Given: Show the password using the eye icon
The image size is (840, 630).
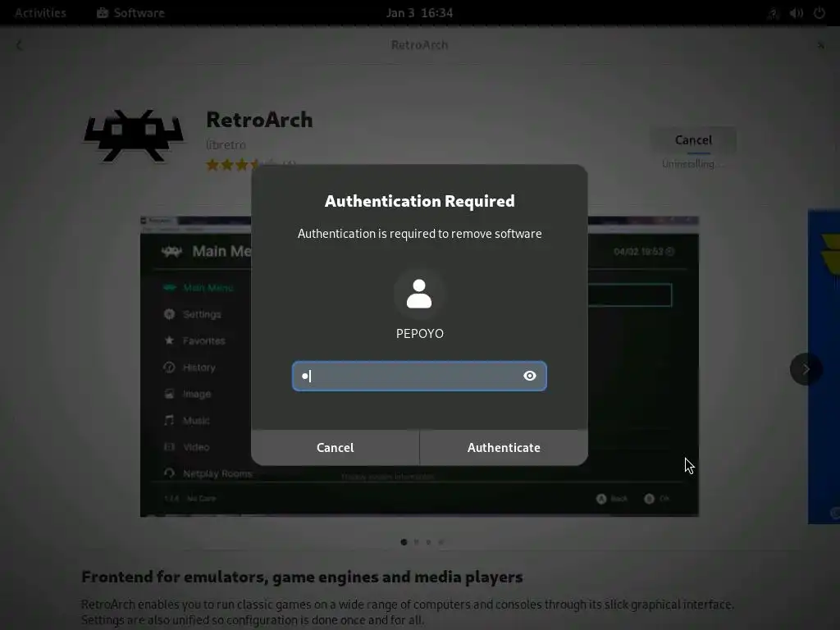Looking at the screenshot, I should [529, 376].
